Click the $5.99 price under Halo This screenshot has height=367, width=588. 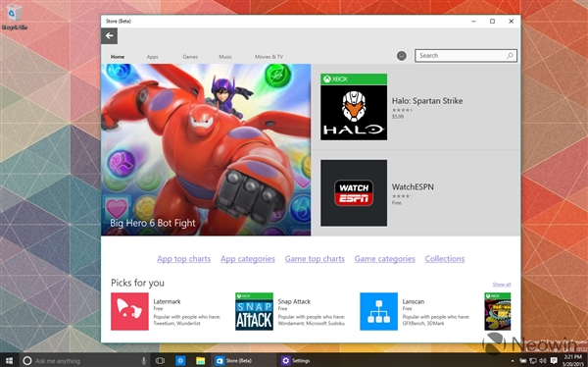tap(398, 117)
